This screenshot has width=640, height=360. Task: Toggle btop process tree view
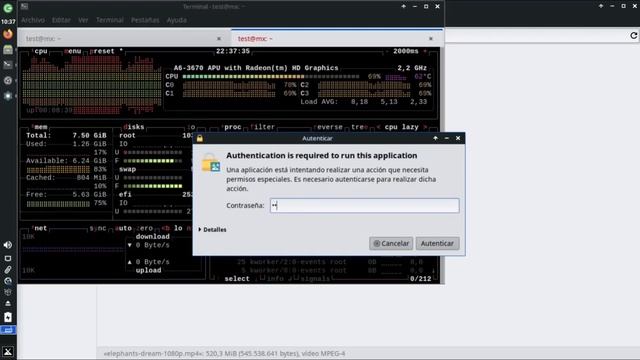click(x=360, y=127)
